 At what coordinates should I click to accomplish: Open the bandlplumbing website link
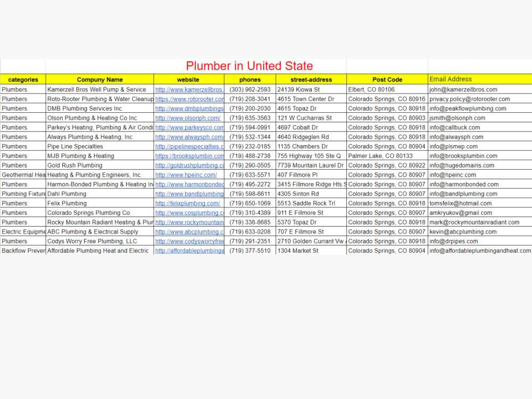[x=189, y=194]
